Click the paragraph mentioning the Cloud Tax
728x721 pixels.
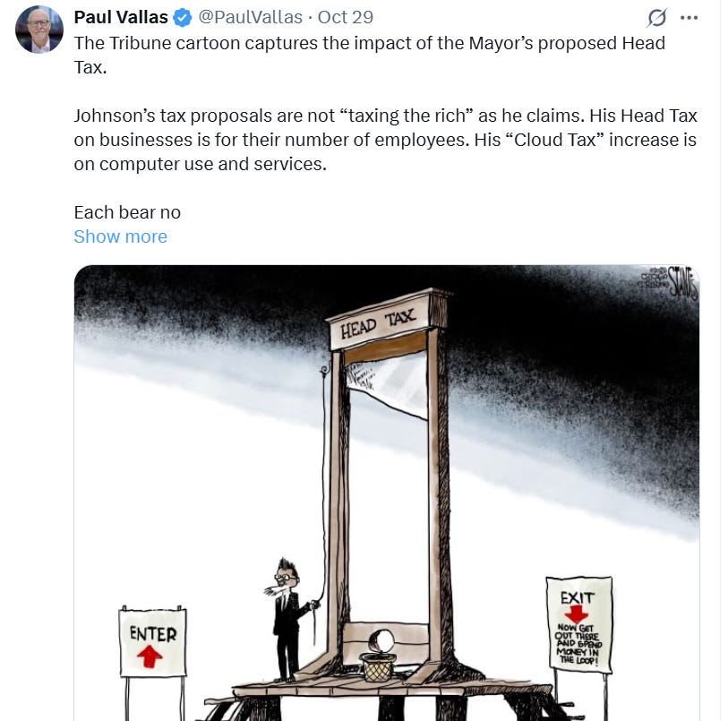coord(385,140)
